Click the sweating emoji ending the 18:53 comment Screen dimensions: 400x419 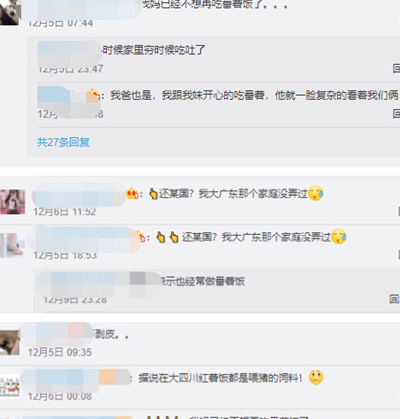[x=339, y=237]
